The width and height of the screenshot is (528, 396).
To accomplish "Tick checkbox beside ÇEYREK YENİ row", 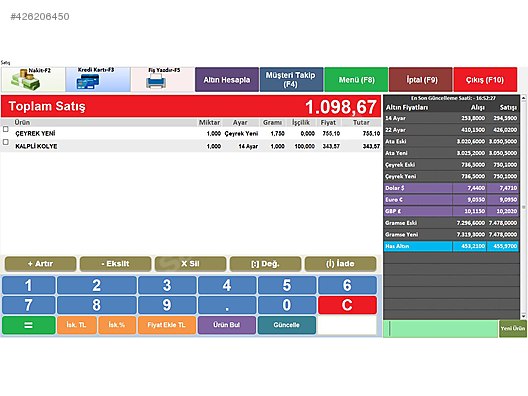I will click(6, 129).
